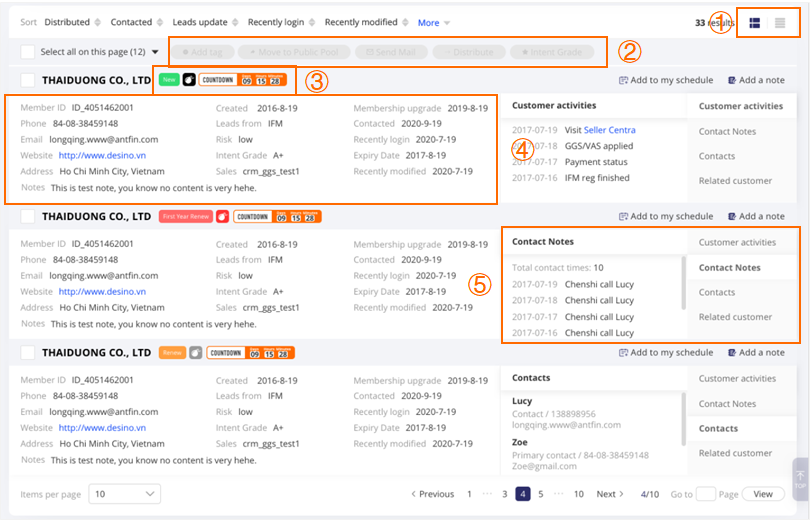This screenshot has height=520, width=810.
Task: Add the First Year Renew company to my schedule
Action: point(666,216)
